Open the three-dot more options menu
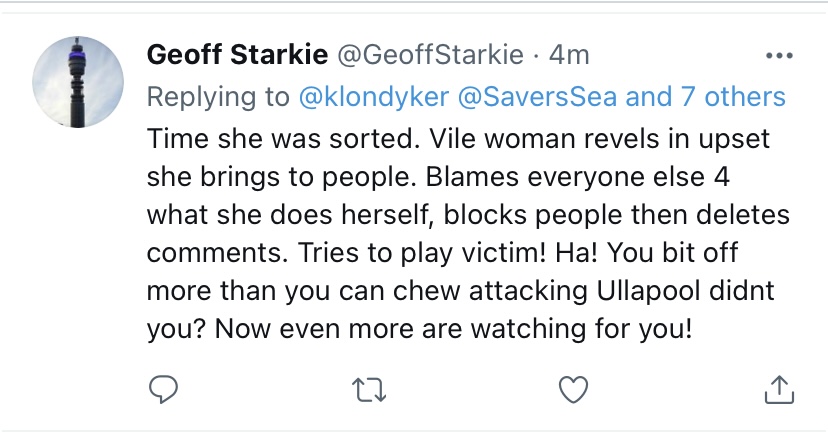Screen dimensions: 828x435 click(778, 55)
